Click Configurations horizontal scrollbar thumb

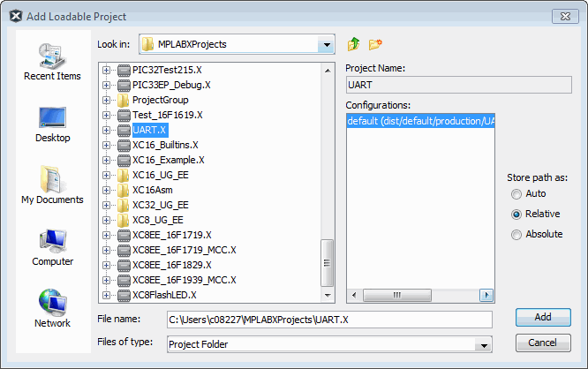coord(397,295)
